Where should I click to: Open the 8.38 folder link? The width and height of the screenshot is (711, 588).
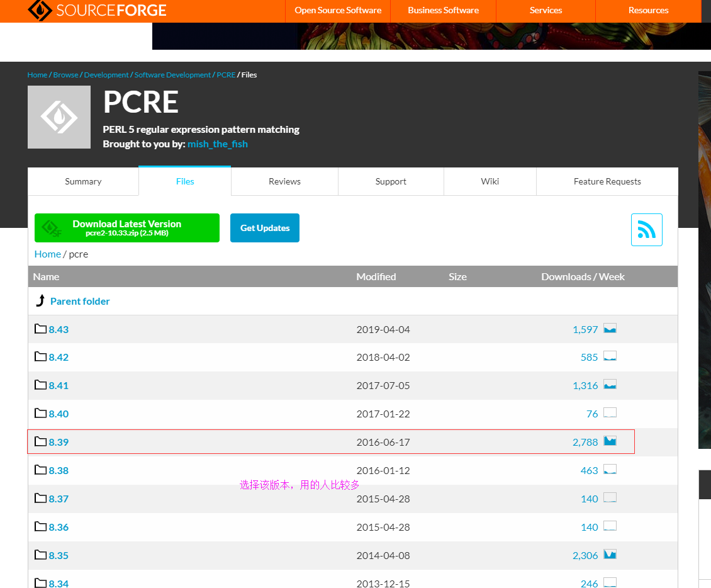[x=59, y=471]
